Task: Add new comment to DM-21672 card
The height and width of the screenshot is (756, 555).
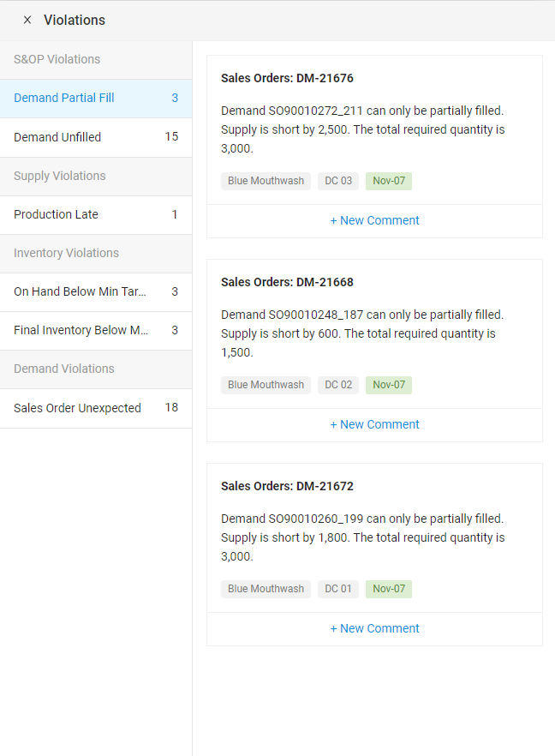Action: (x=374, y=628)
